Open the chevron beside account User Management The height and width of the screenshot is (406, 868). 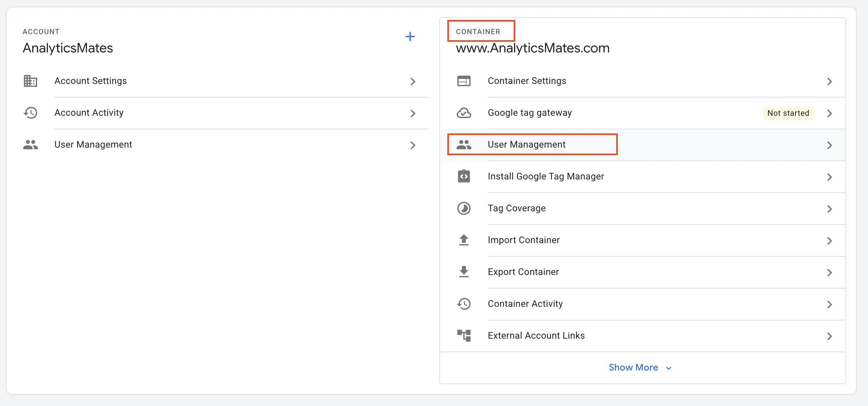pyautogui.click(x=413, y=145)
